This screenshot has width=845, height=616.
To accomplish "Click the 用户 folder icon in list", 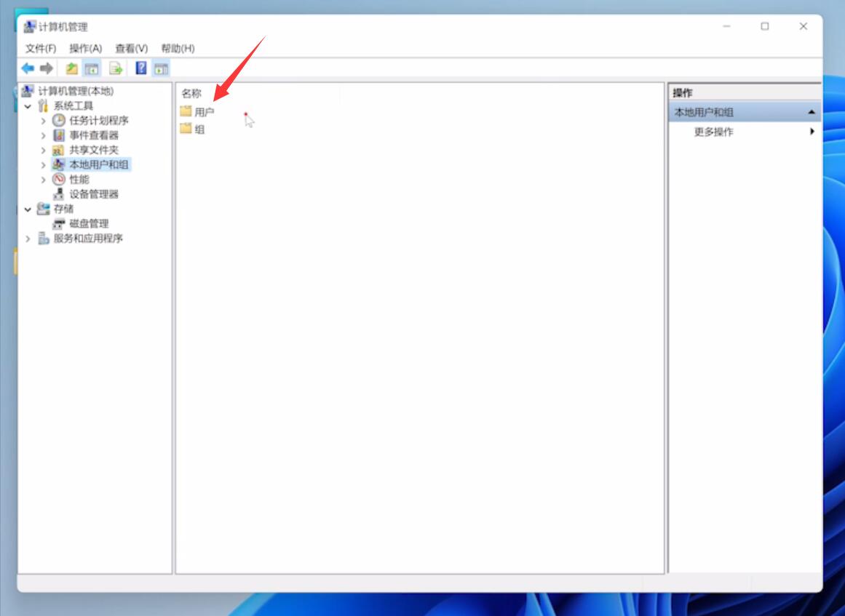I will pyautogui.click(x=186, y=111).
